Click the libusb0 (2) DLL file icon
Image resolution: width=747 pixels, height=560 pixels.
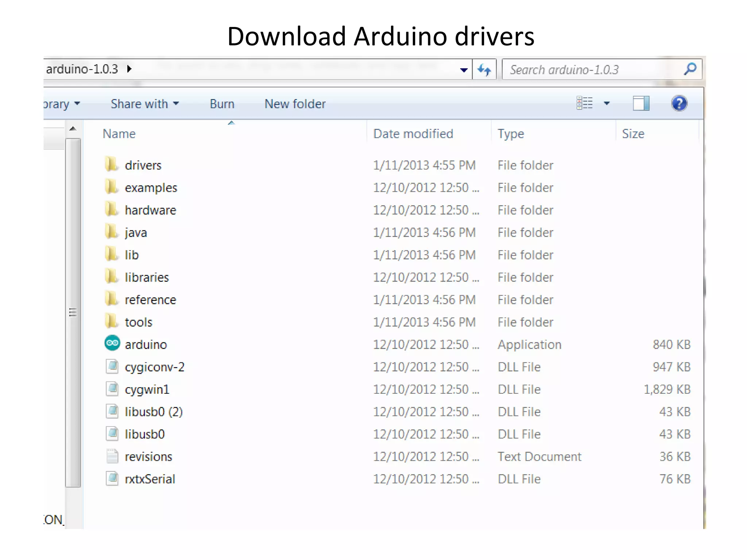[x=112, y=411]
